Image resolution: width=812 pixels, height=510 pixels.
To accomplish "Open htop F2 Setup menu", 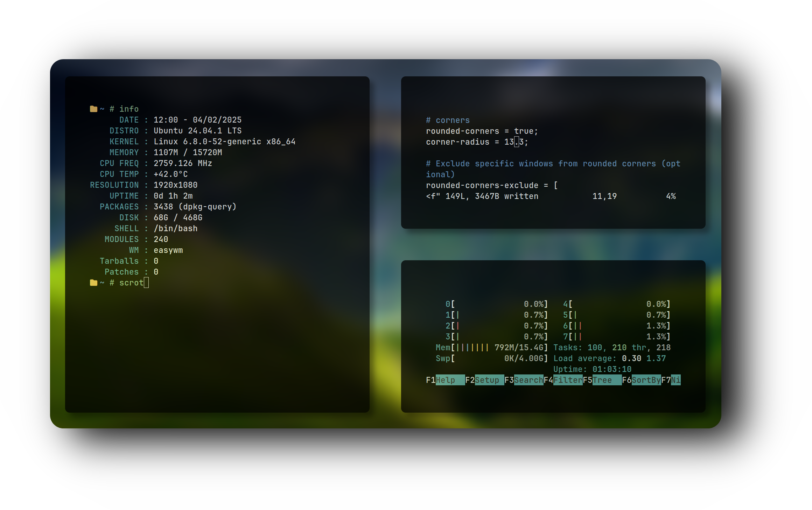I will pyautogui.click(x=489, y=380).
